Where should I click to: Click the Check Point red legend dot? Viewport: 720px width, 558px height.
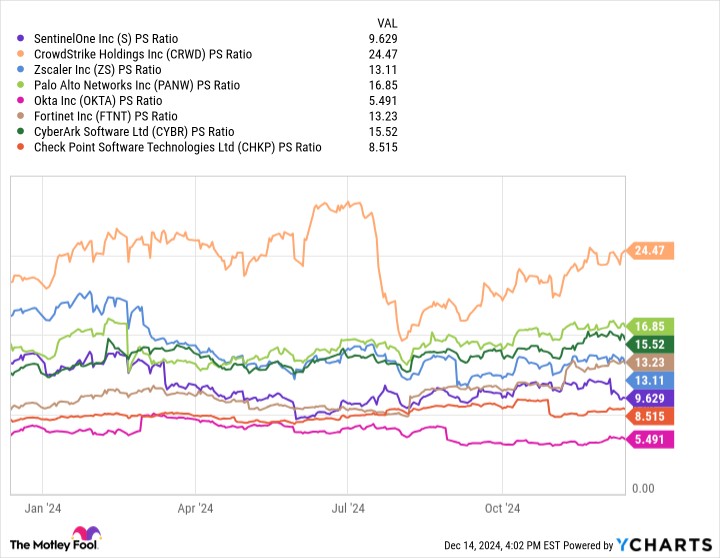point(23,147)
